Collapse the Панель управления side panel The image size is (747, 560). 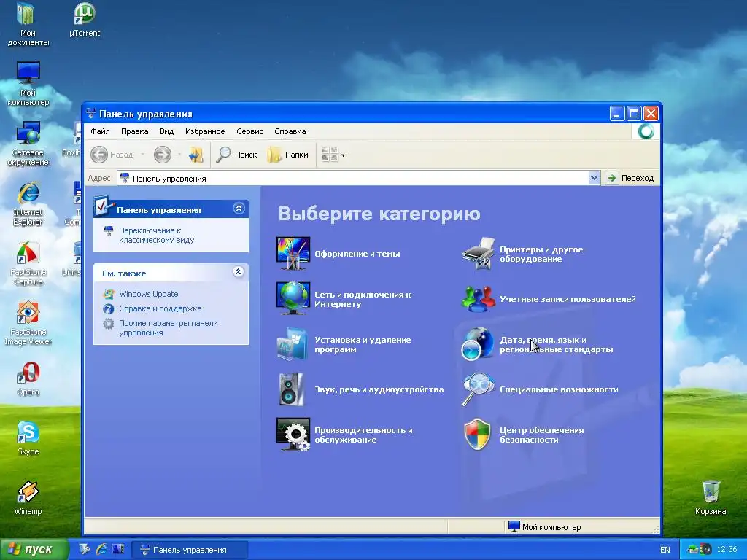pyautogui.click(x=239, y=209)
